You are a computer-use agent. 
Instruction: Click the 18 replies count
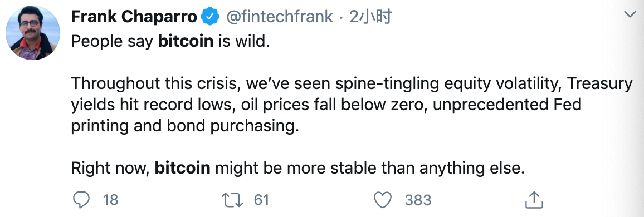pos(110,200)
